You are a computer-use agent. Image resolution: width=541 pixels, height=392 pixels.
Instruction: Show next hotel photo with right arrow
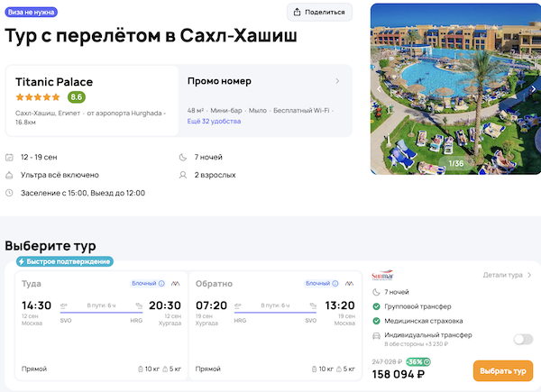(533, 88)
